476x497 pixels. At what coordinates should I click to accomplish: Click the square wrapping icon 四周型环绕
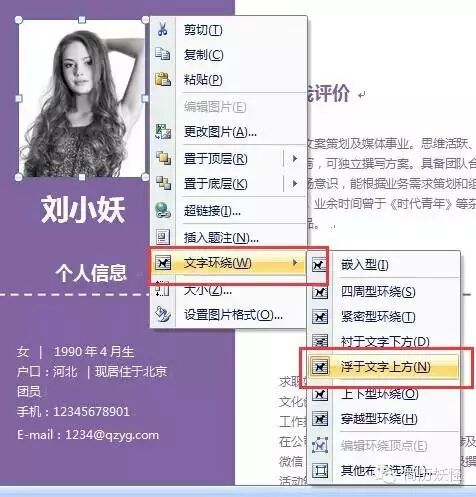pyautogui.click(x=320, y=292)
